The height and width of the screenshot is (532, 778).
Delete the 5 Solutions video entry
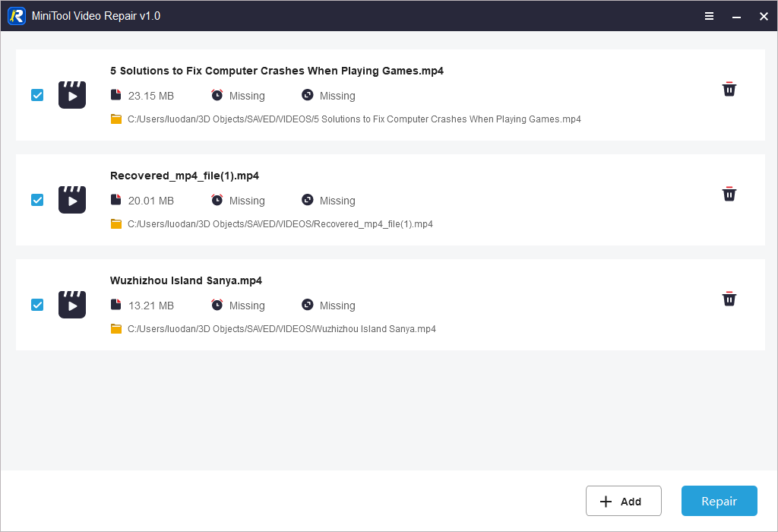pyautogui.click(x=729, y=90)
